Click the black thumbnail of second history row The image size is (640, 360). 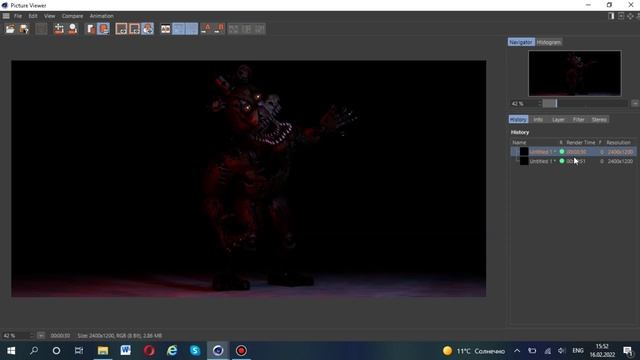pos(524,161)
